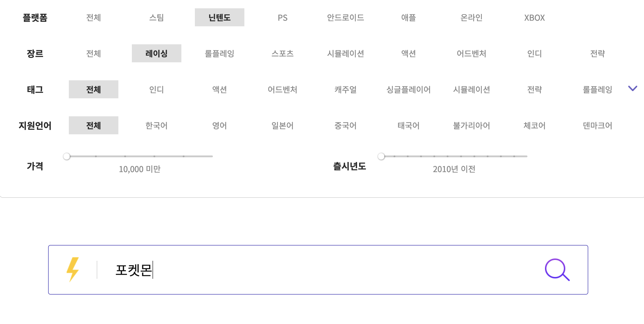
Task: Click the 2010년 이전 year label
Action: (x=454, y=169)
